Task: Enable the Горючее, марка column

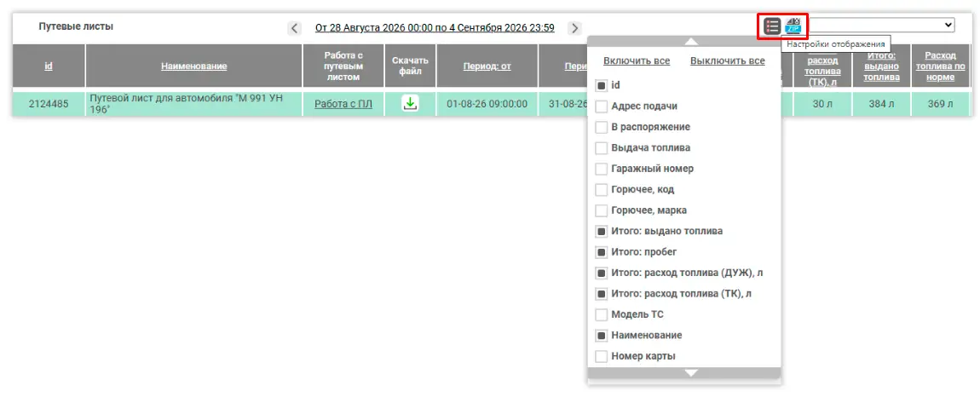Action: 602,210
